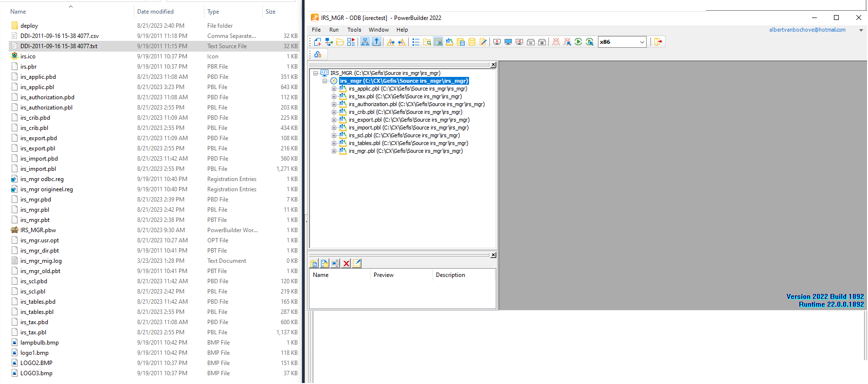Open the file Edit toolbar icon
The width and height of the screenshot is (868, 384).
[x=483, y=42]
